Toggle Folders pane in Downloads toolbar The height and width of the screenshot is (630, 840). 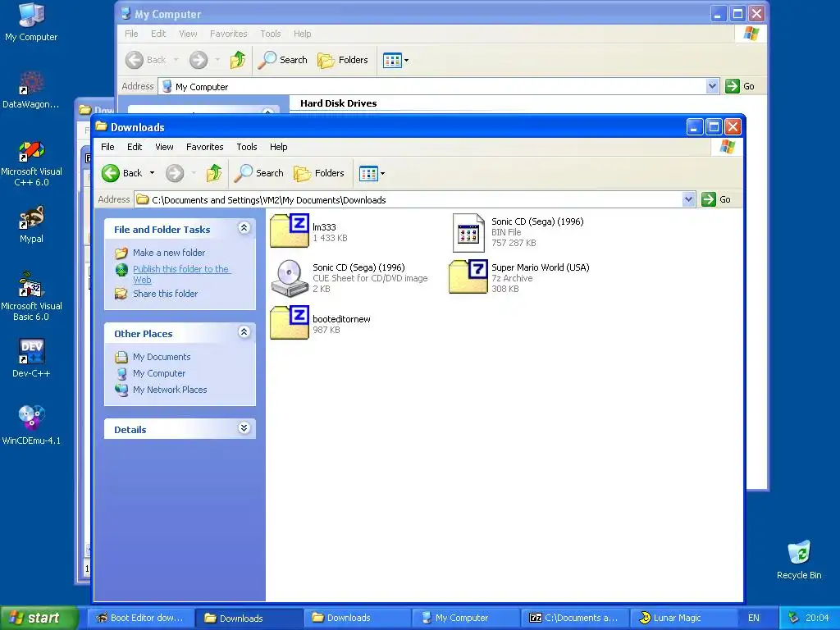(319, 173)
